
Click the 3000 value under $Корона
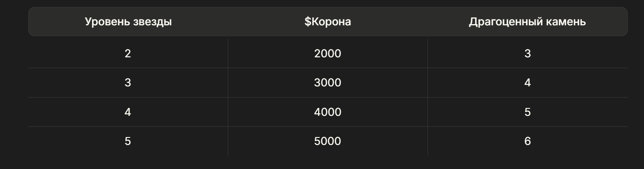[328, 83]
